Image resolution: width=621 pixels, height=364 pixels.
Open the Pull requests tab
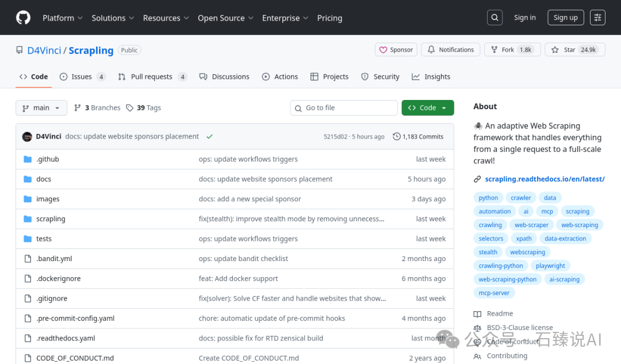pos(145,76)
